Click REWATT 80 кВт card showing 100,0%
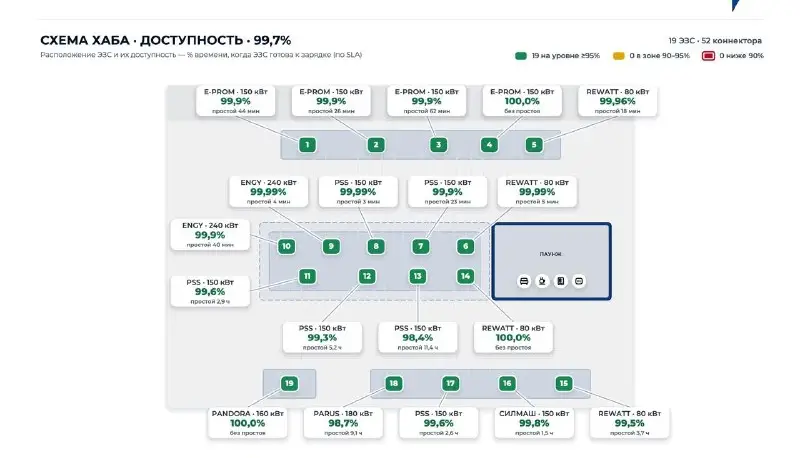The image size is (800, 458). 513,338
